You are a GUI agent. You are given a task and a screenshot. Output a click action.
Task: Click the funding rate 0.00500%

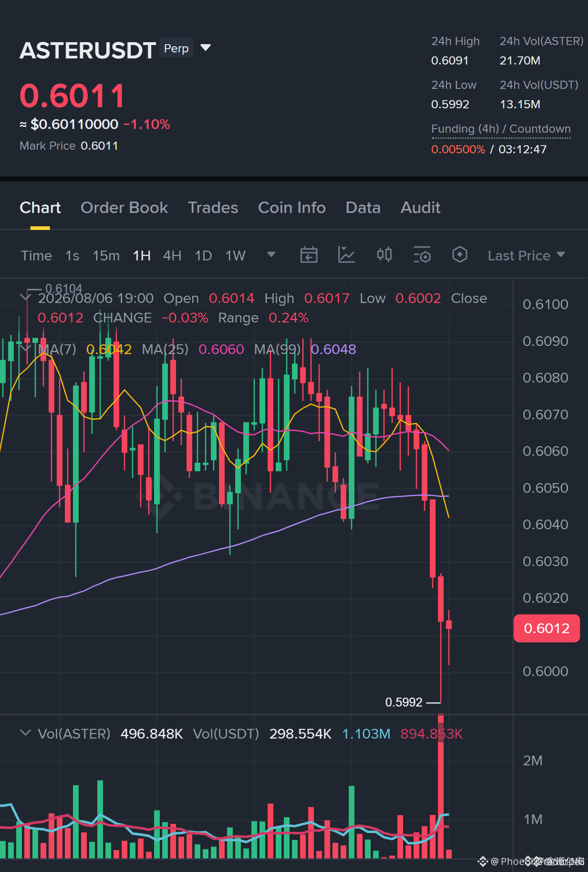pos(458,149)
